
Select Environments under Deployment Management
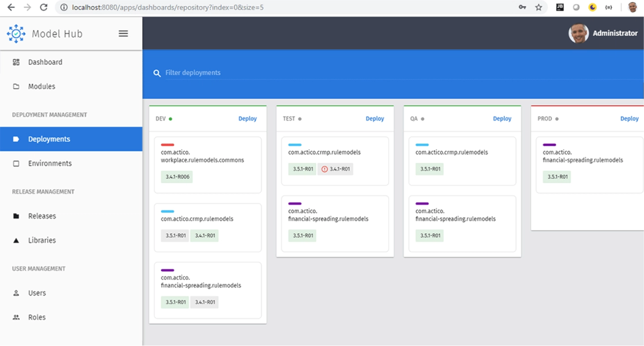pos(49,163)
